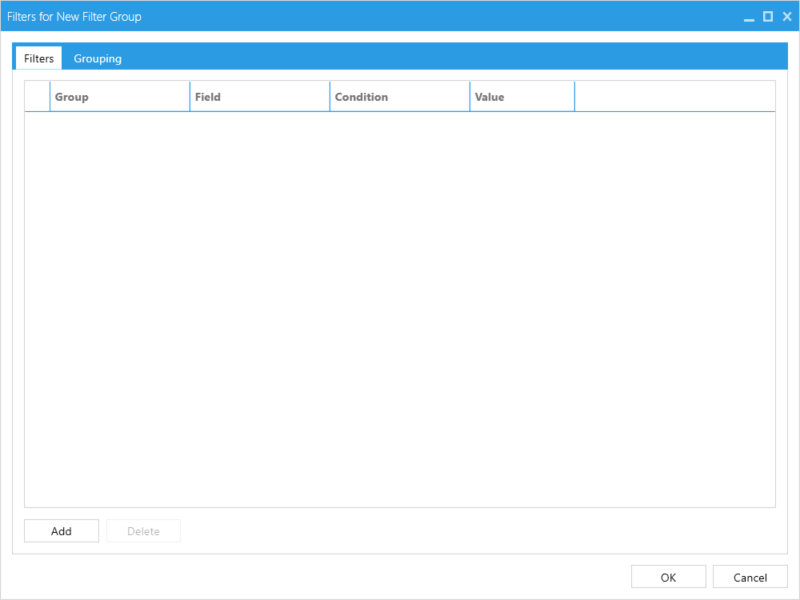
Task: Sort by the Value column header
Action: (522, 96)
